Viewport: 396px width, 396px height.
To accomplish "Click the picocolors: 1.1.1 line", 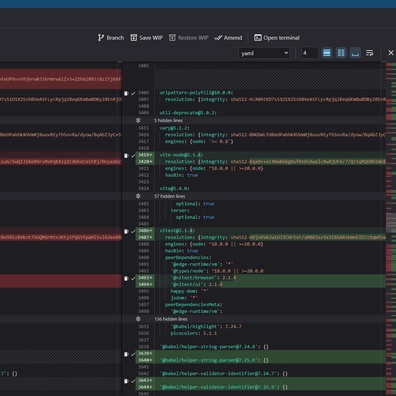I will pyautogui.click(x=194, y=333).
